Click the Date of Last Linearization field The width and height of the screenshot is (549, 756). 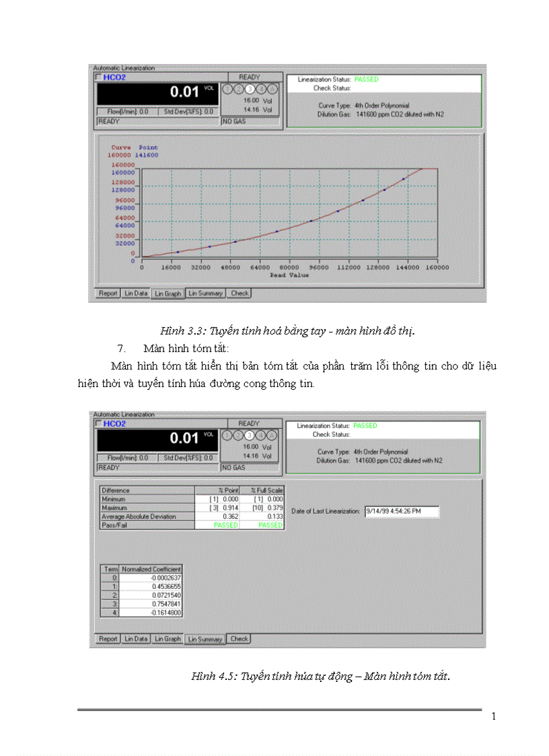pos(401,512)
